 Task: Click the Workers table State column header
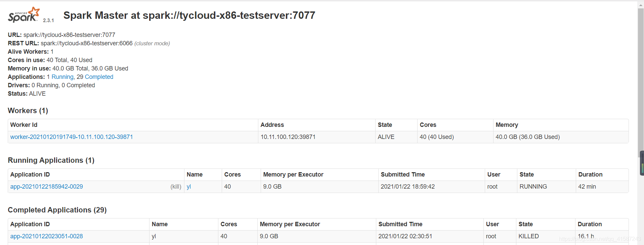point(385,125)
